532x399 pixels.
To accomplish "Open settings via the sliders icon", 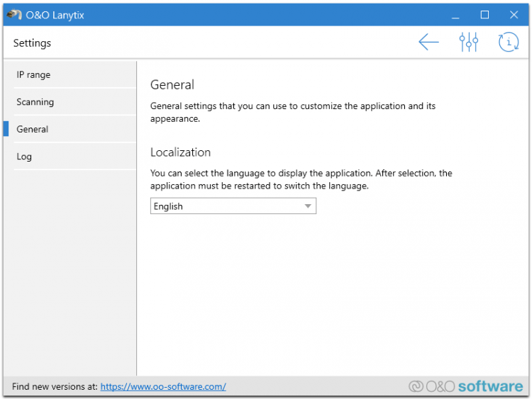I will coord(469,42).
